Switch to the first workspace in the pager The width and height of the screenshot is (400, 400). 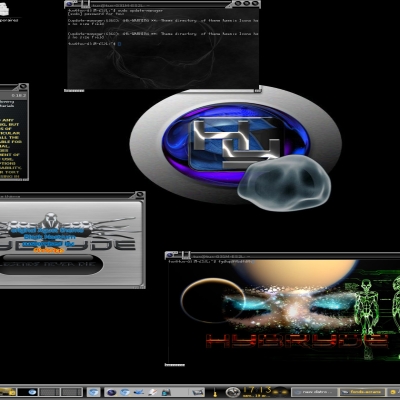pyautogui.click(x=27, y=392)
